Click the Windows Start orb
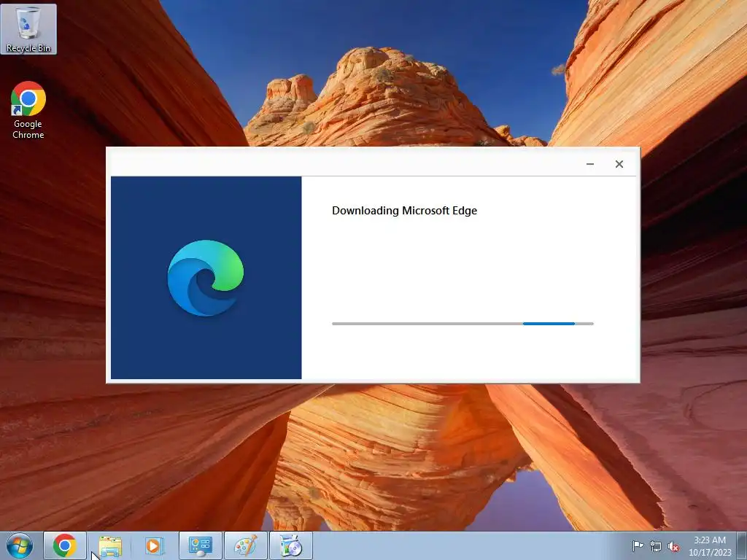 (x=20, y=545)
